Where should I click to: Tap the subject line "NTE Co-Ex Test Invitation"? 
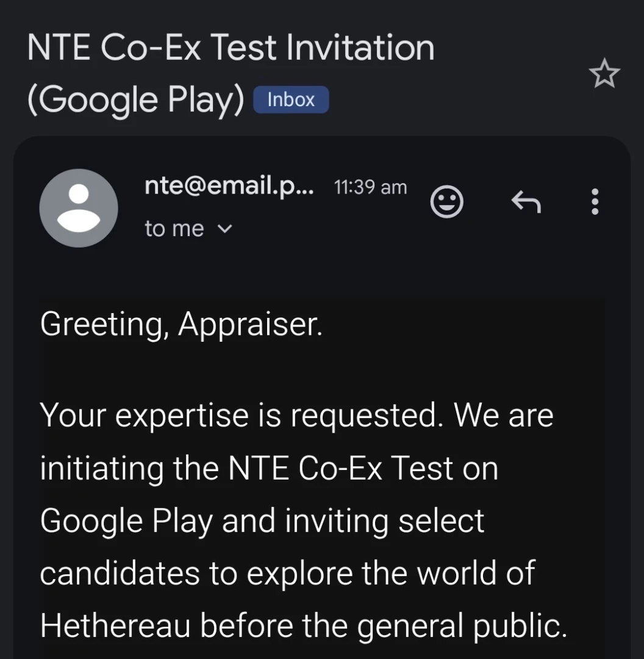click(x=231, y=48)
